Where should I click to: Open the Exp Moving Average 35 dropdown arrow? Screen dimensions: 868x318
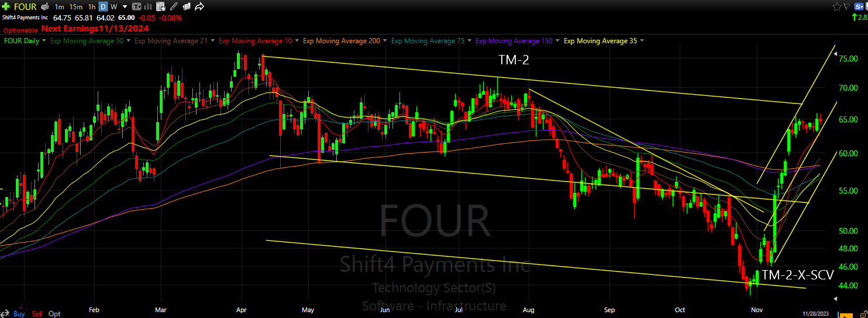(642, 40)
